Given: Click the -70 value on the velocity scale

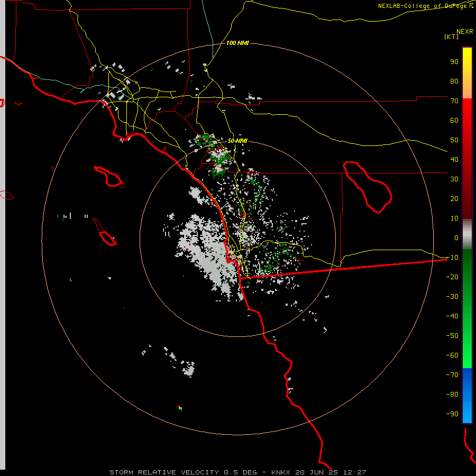Looking at the screenshot, I should pyautogui.click(x=452, y=374).
